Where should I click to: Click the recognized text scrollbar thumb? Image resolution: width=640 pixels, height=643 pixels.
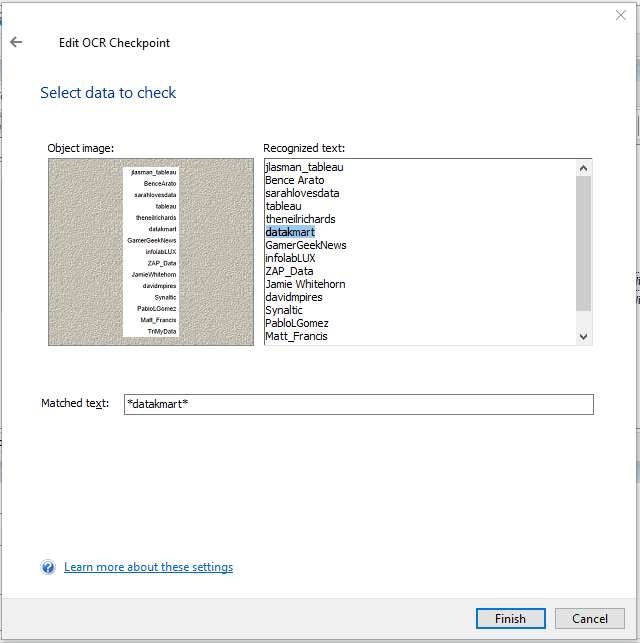point(583,244)
